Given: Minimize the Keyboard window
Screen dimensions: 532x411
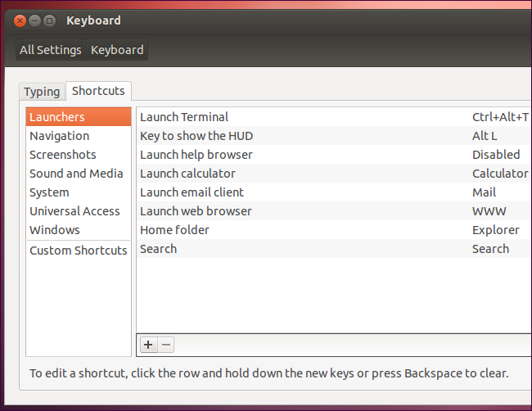Looking at the screenshot, I should [34, 21].
